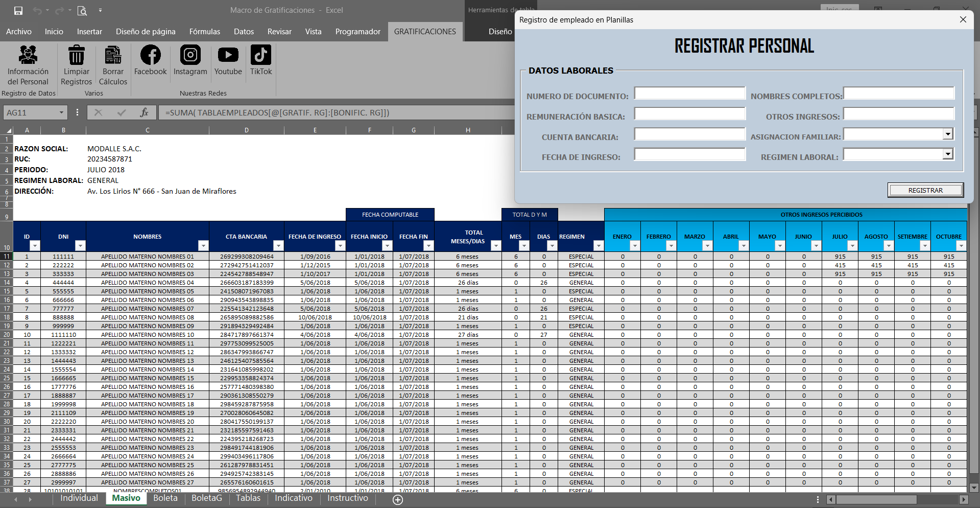Open the Name Box dropdown arrow
The height and width of the screenshot is (508, 980).
click(x=61, y=112)
